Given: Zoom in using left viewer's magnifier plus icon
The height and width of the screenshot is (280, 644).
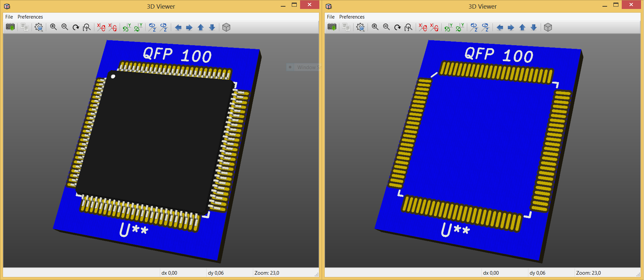Looking at the screenshot, I should [x=53, y=27].
